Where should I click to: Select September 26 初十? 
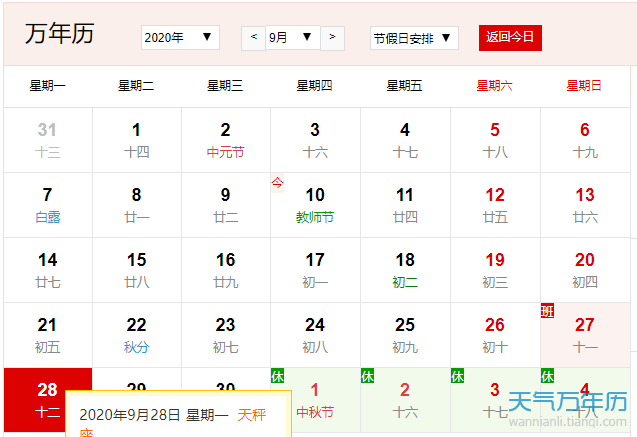(x=495, y=335)
